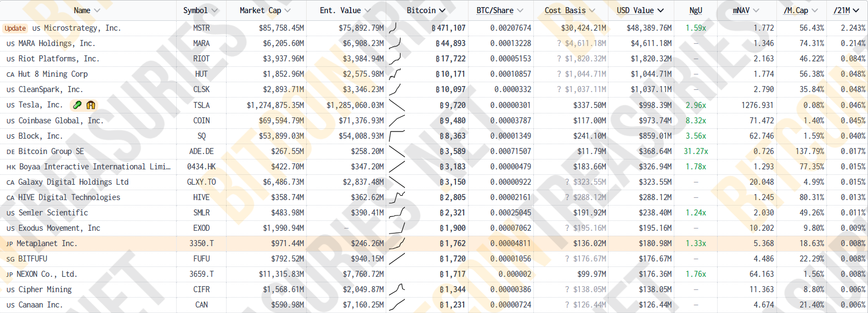Click the ADE.DE ticker symbol
Viewport: 868px width, 313px height.
201,151
